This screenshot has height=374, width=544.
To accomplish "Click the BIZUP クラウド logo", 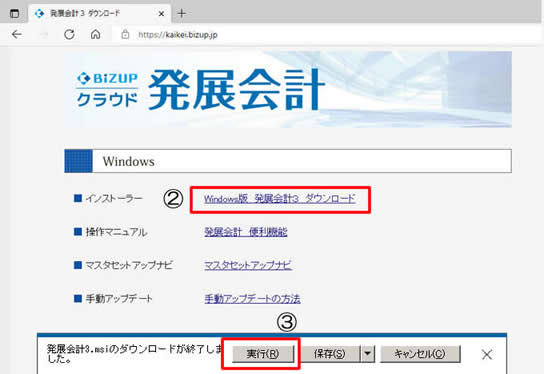I will (107, 90).
